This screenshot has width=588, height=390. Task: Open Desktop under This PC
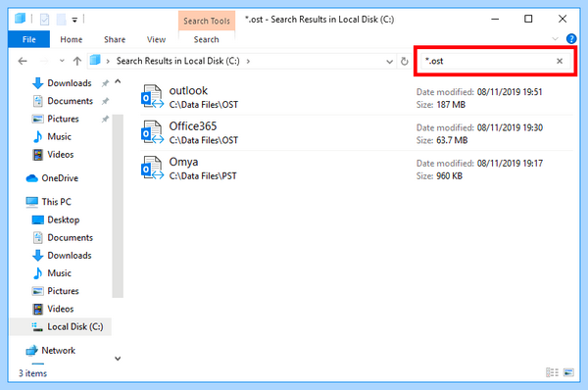click(56, 219)
